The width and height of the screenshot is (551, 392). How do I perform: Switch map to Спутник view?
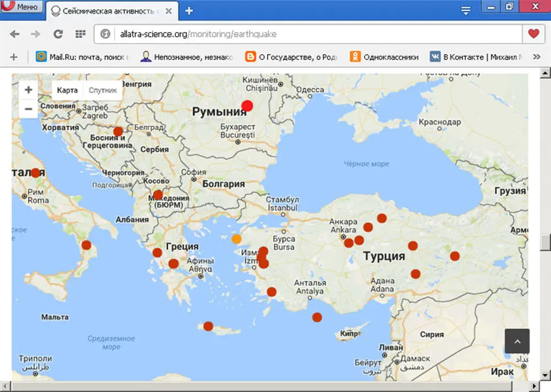(x=103, y=90)
